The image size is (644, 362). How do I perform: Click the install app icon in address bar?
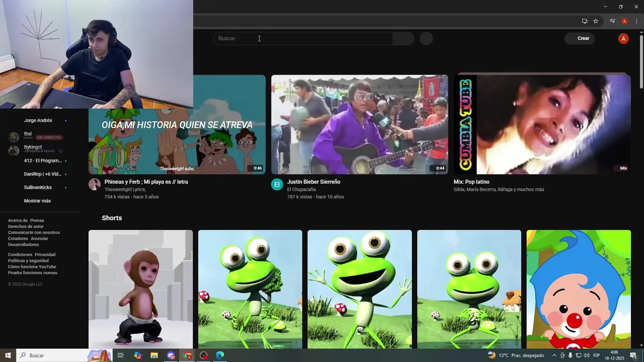(585, 21)
